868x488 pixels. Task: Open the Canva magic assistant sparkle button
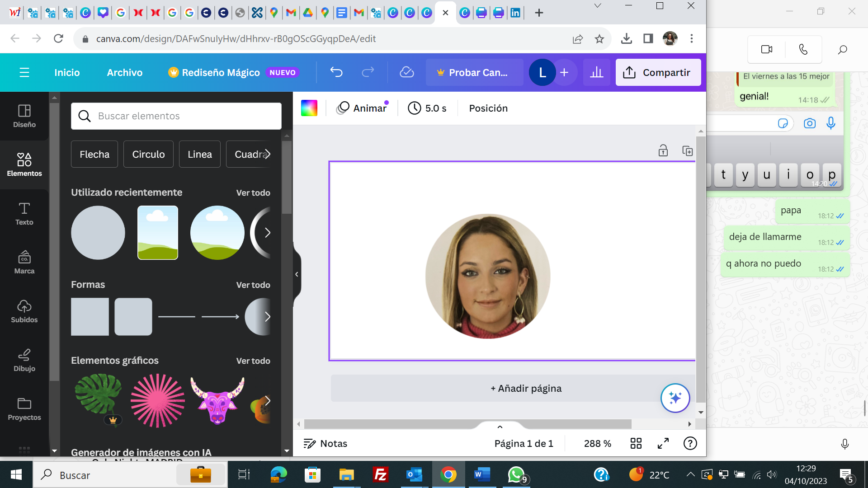point(675,398)
